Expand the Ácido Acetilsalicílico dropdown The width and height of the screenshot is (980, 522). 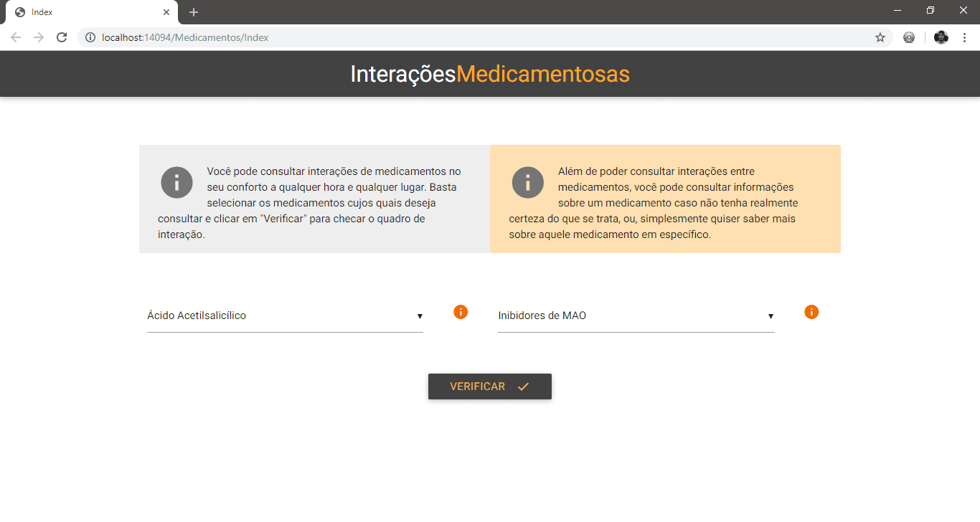point(285,315)
